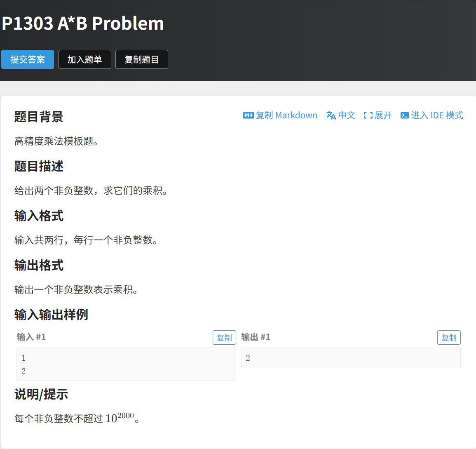Click the 说明/提示 heading
Viewport: 476px width, 449px height.
pos(41,395)
